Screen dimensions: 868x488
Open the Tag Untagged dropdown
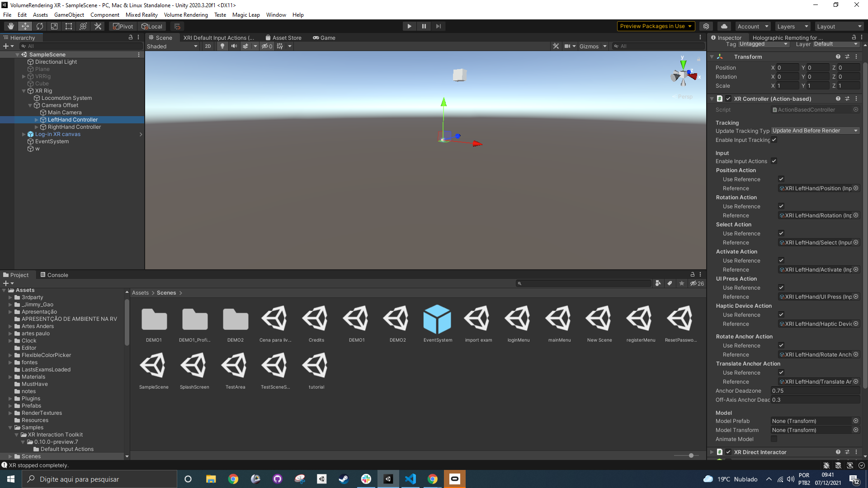[x=764, y=44]
